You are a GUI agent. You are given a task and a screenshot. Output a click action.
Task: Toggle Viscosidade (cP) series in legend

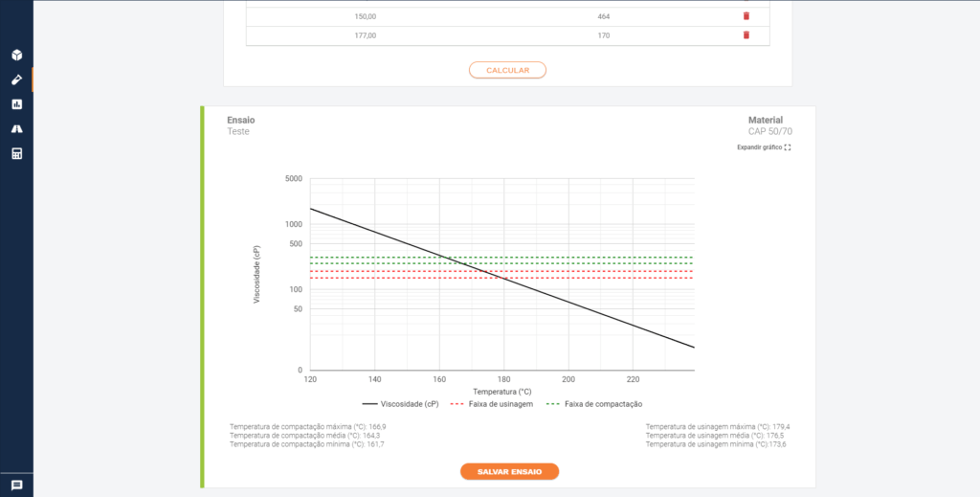[x=400, y=404]
